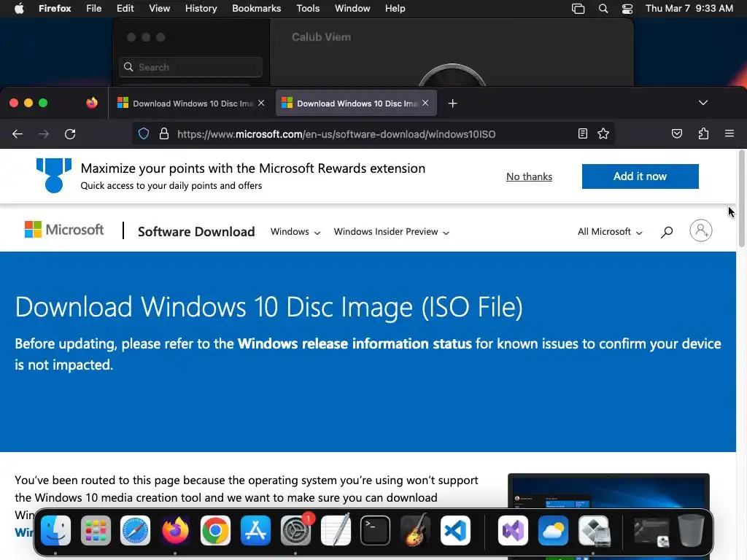Save page to Pocket icon
This screenshot has width=747, height=560.
pos(676,134)
